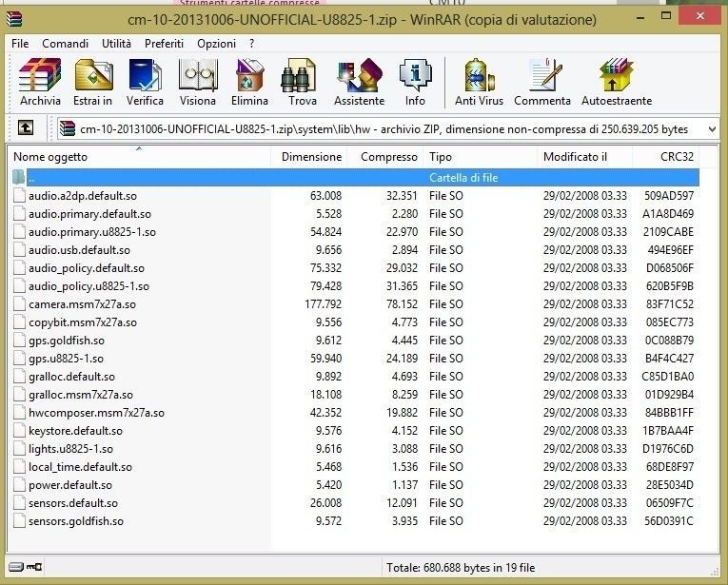This screenshot has height=585, width=728.
Task: Click the disk drive status icon
Action: click(x=16, y=567)
